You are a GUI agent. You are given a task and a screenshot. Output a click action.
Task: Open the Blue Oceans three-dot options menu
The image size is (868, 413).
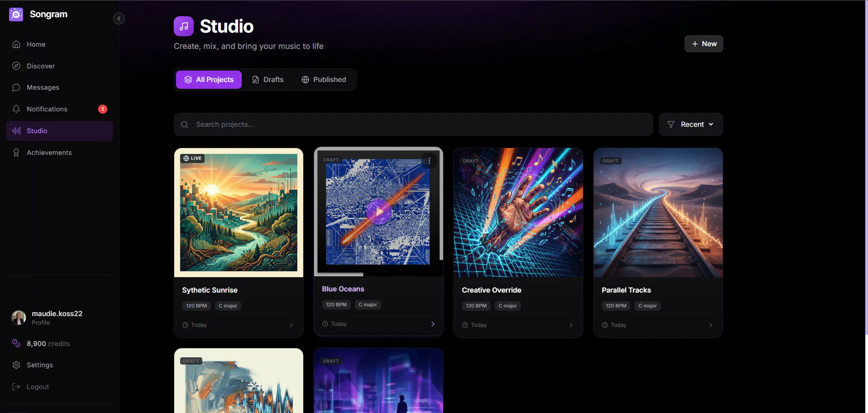429,161
